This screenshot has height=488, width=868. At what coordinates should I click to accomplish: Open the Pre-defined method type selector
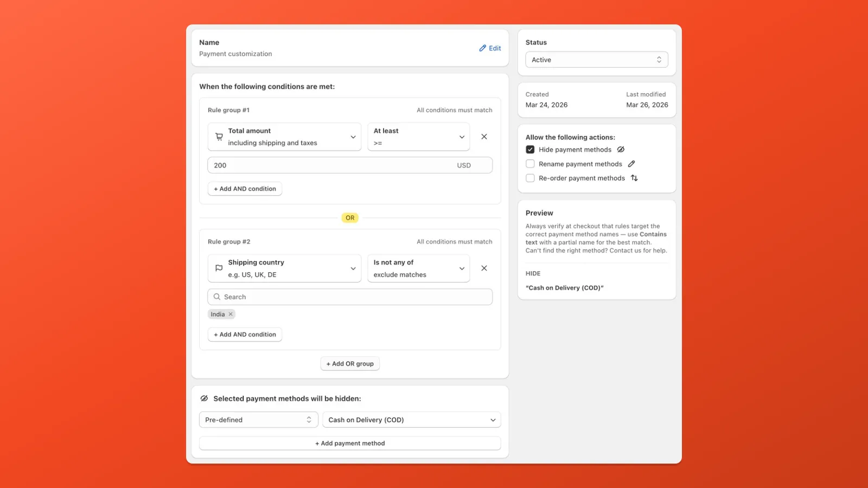click(x=258, y=420)
